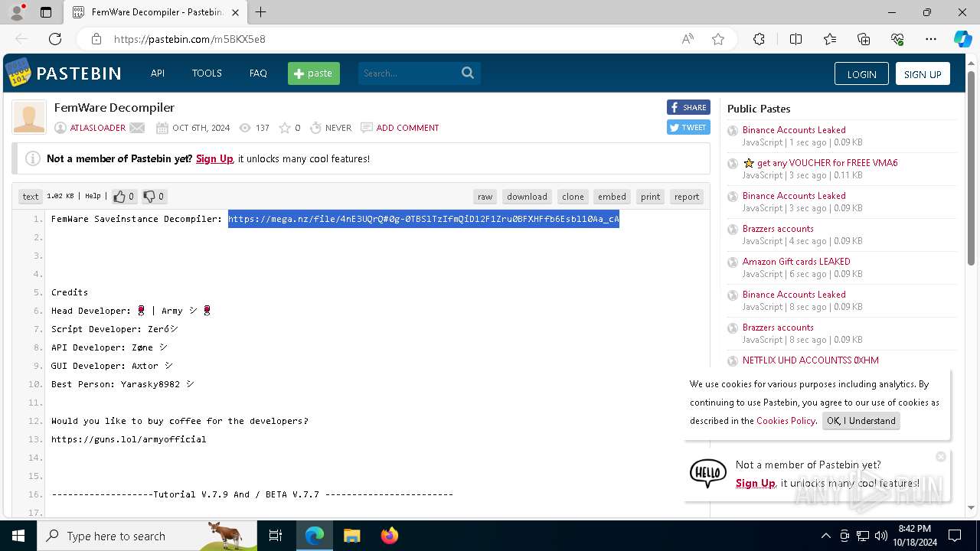Click Sign Up link in member notice

pos(214,159)
